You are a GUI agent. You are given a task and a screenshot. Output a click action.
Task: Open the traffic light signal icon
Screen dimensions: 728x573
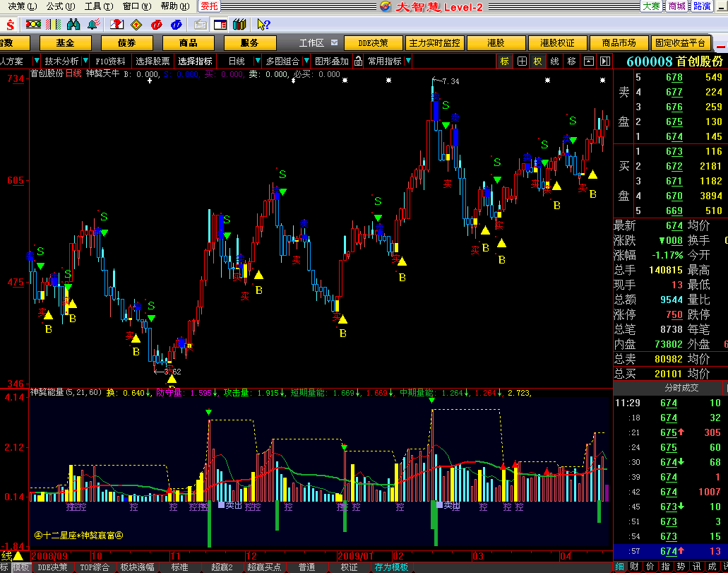pos(33,24)
